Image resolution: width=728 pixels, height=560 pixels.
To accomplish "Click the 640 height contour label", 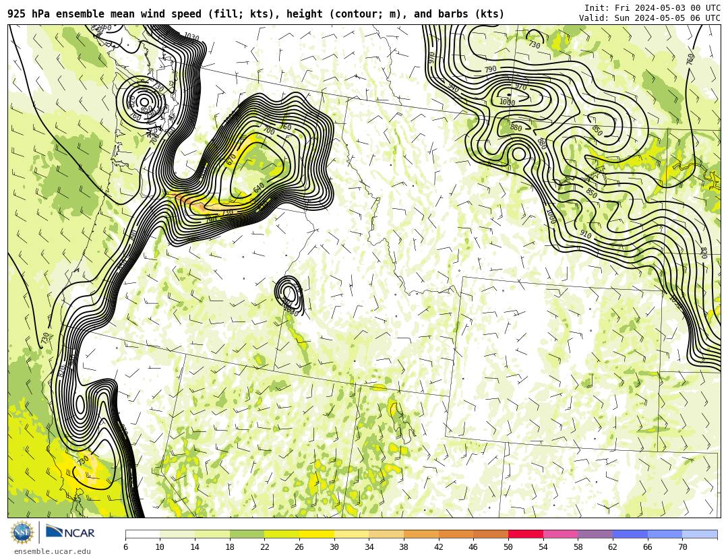I will pyautogui.click(x=259, y=187).
